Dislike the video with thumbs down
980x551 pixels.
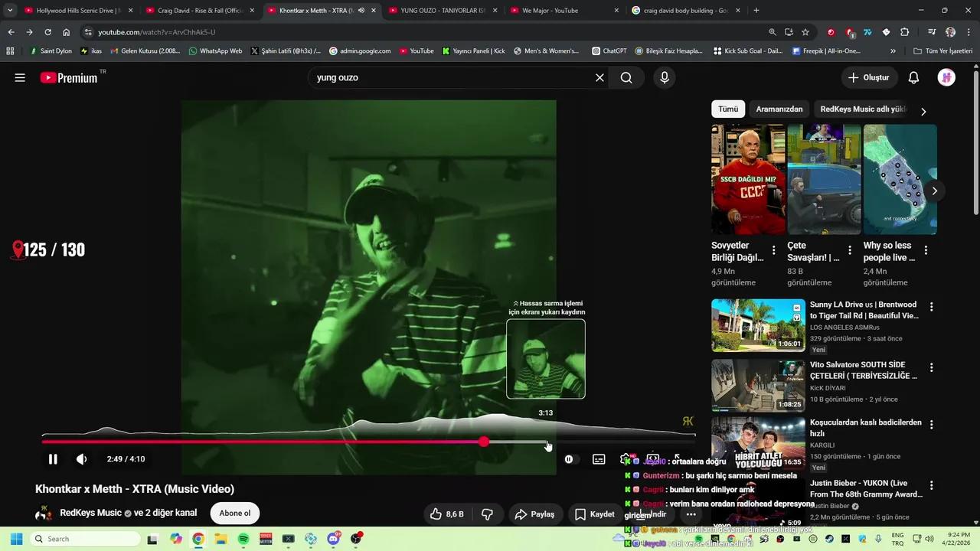click(488, 514)
